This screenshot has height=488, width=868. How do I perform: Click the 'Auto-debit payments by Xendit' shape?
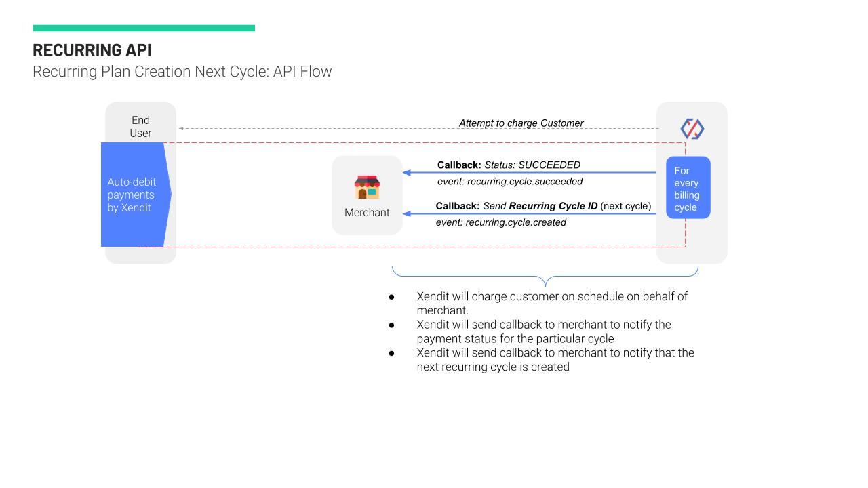[136, 195]
